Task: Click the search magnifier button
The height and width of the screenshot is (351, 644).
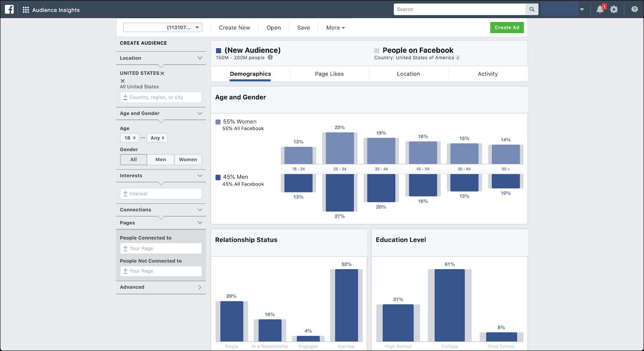Action: (532, 9)
